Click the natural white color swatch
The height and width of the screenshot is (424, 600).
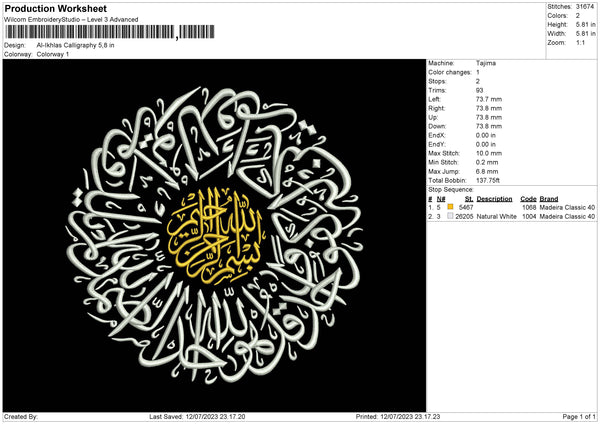450,216
